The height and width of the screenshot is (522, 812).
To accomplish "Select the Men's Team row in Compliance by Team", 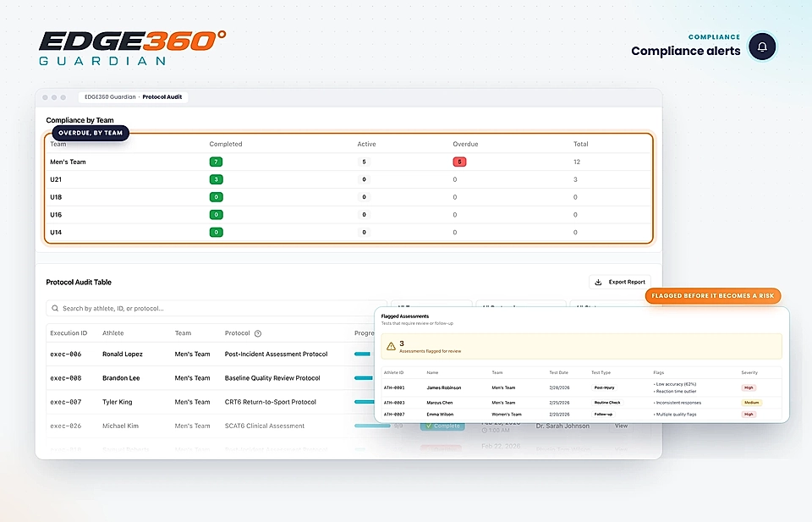I will click(348, 162).
